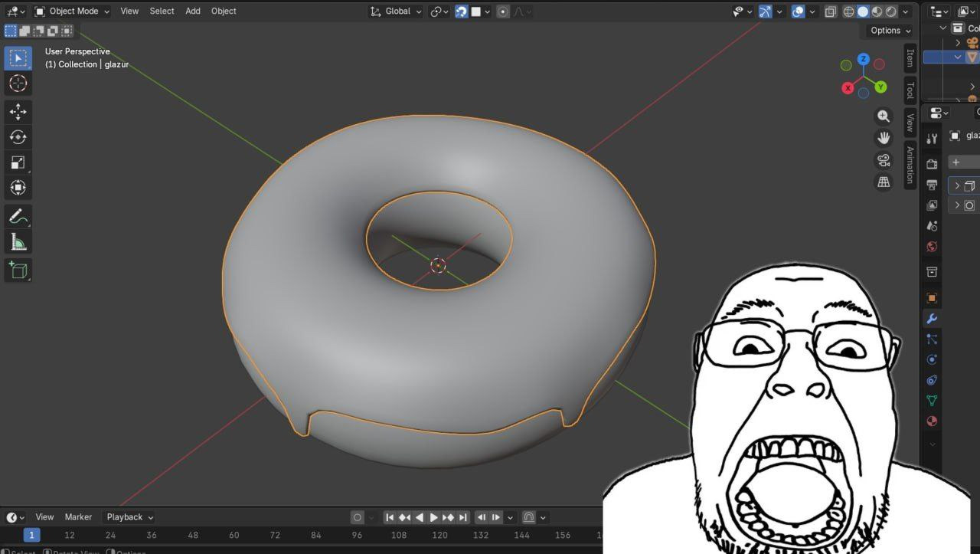Open the Global transform orientation dropdown
Image resolution: width=980 pixels, height=554 pixels.
pyautogui.click(x=396, y=11)
